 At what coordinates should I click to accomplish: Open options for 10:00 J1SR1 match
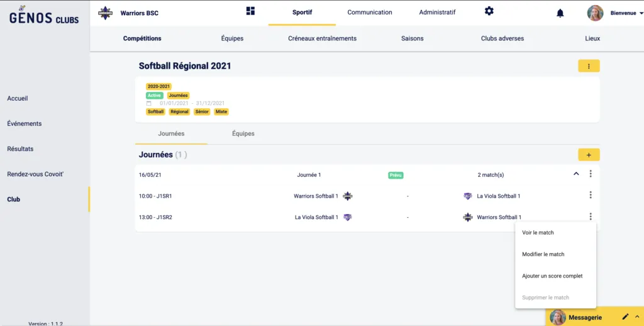[591, 196]
